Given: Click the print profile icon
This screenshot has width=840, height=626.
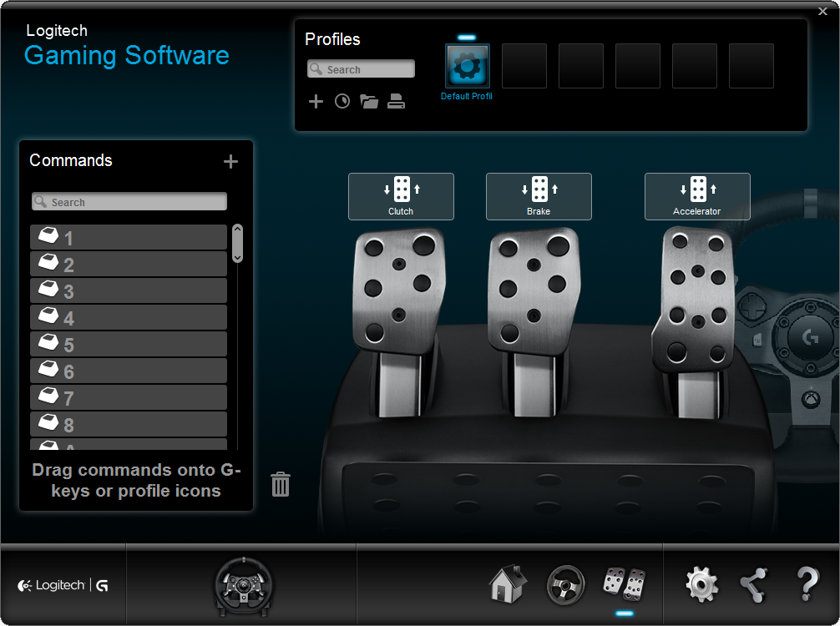Looking at the screenshot, I should point(397,102).
